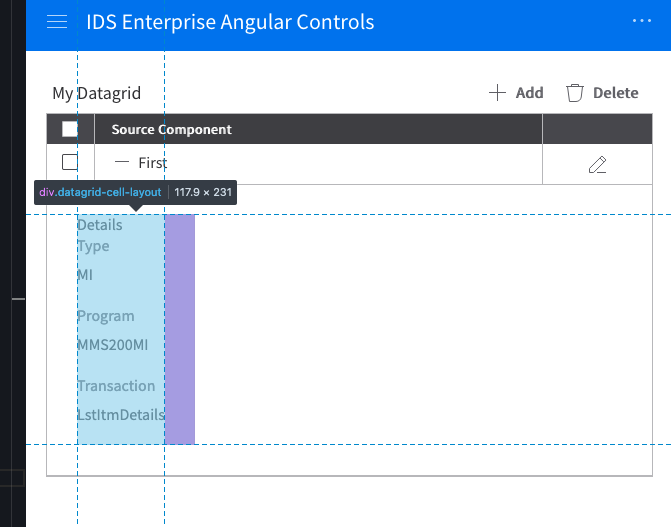Click the Details label in expanded row
This screenshot has width=671, height=527.
coord(100,225)
